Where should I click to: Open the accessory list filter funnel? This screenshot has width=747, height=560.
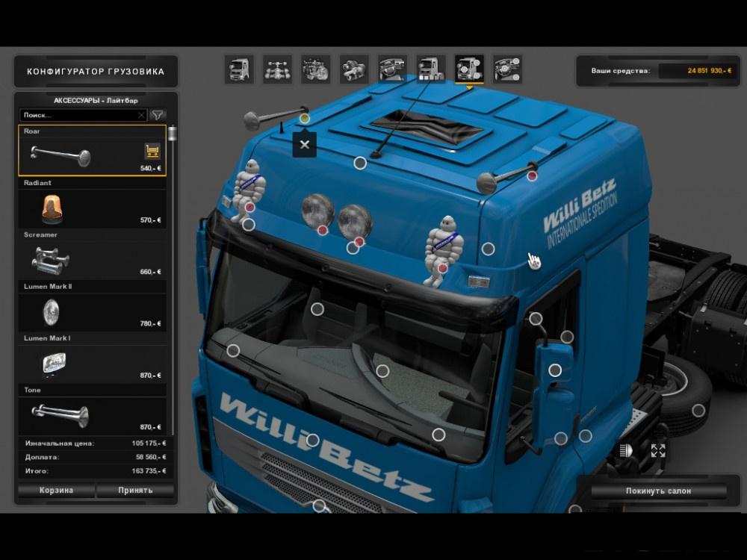point(158,115)
